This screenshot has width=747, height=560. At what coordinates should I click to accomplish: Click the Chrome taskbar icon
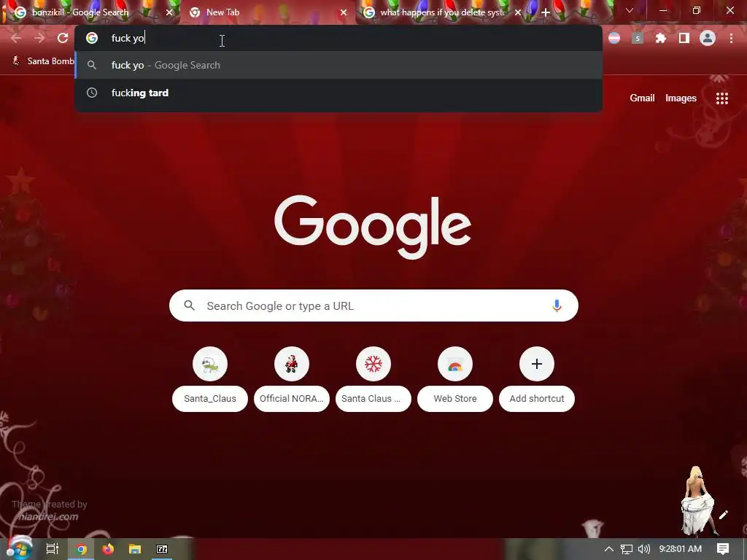pos(82,549)
